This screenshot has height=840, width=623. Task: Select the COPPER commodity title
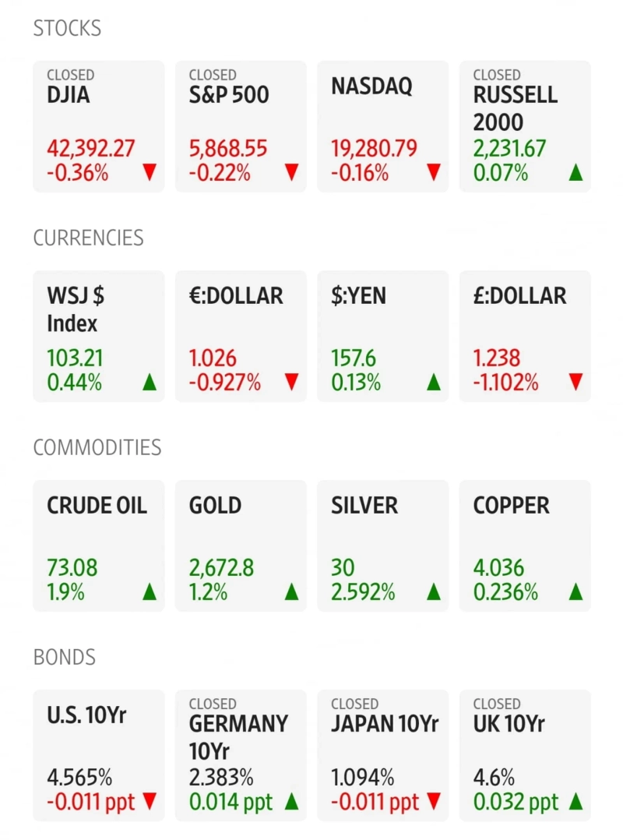point(511,506)
